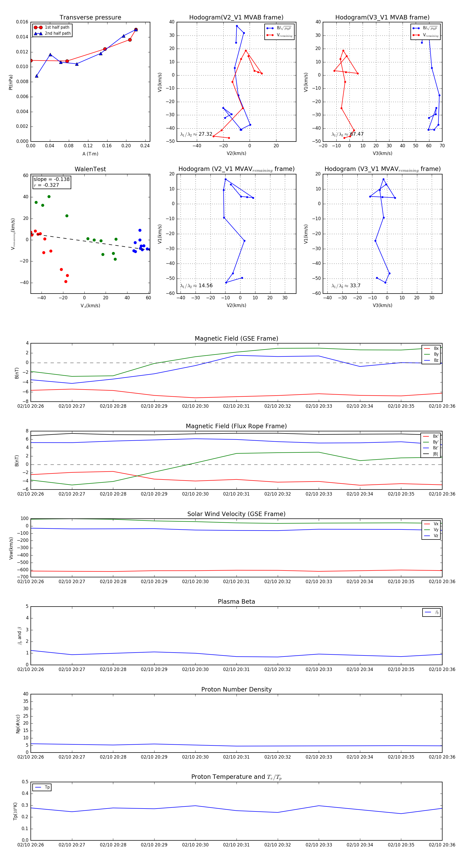Click the "Magnetic Field (Flux Rope Frame)" title
Screen dimensions: 473x868
tap(236, 426)
